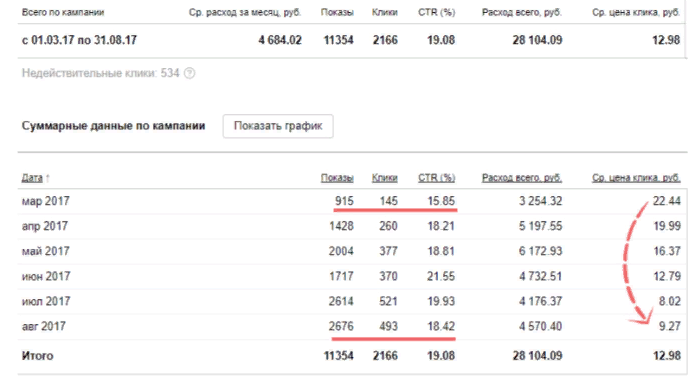Click average click price 16.37
Viewport: 693px width, 378px height.
[667, 251]
